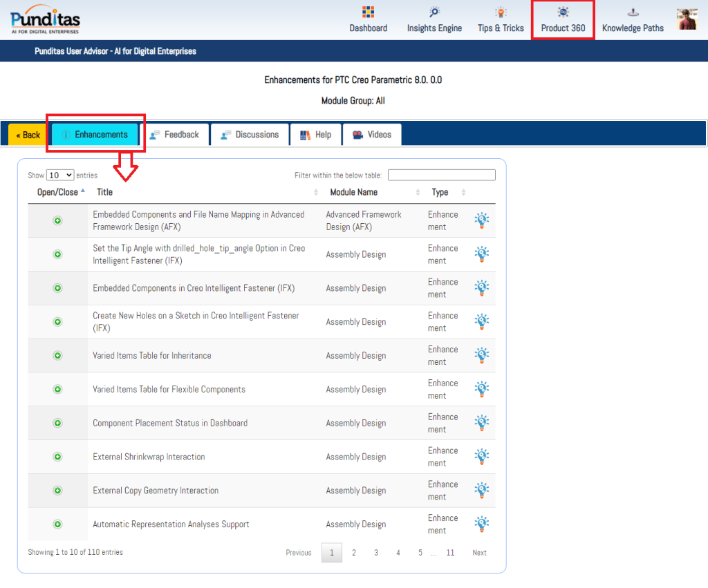Viewport: 708px width, 588px height.
Task: Click the yellow Back button
Action: pos(28,135)
